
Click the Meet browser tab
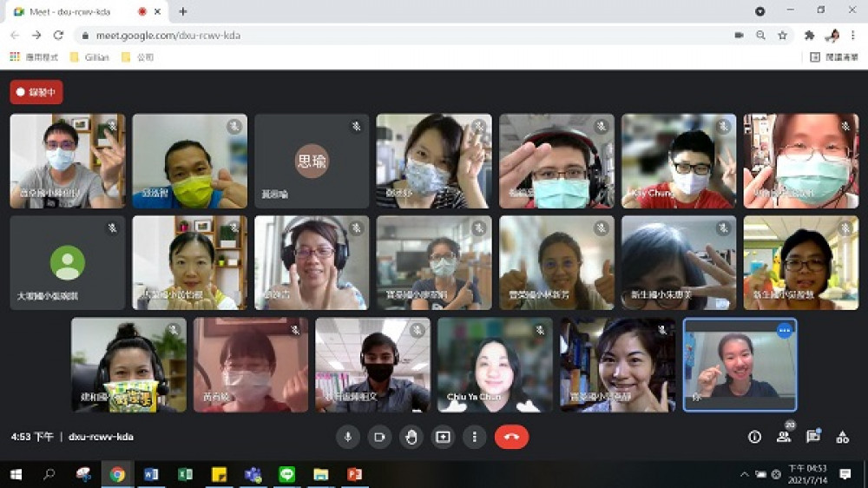coord(78,11)
